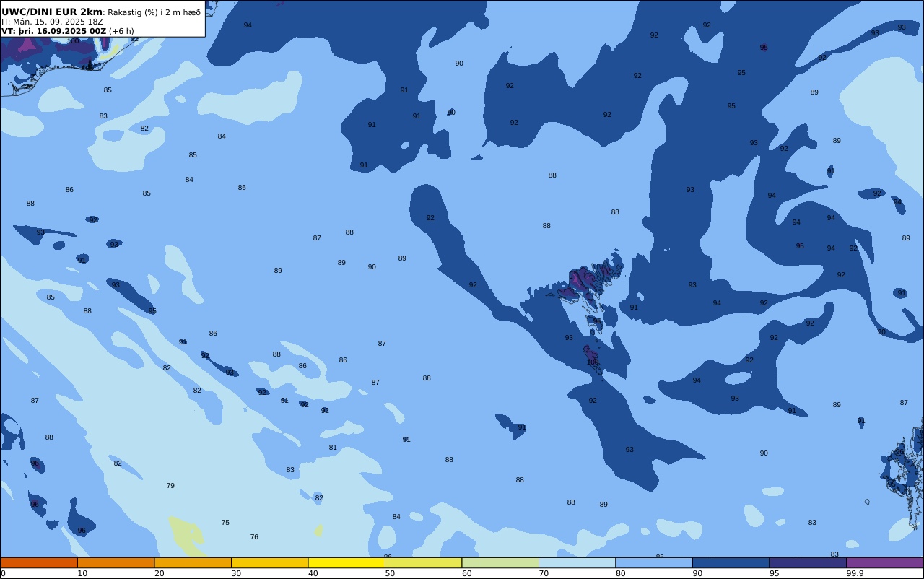
Task: Click the 'Rakastig (%) í 2 m hæð' label
Action: 154,12
